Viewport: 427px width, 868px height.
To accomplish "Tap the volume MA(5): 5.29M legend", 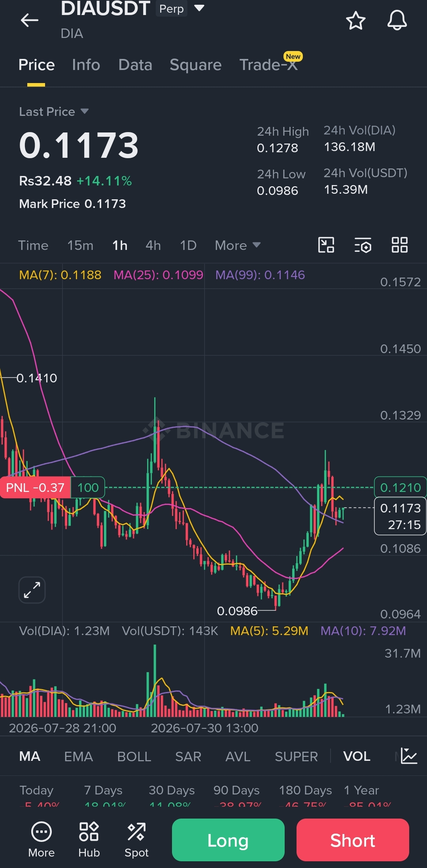I will 269,631.
